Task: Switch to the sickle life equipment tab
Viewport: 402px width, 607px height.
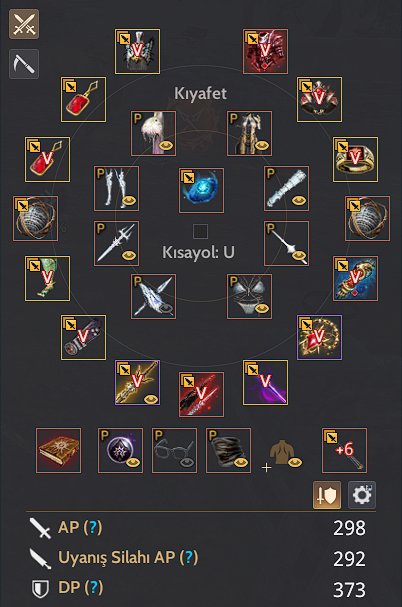Action: (x=24, y=64)
